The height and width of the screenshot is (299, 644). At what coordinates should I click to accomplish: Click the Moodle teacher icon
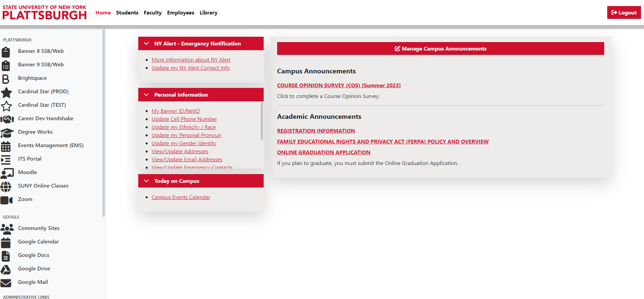point(7,173)
